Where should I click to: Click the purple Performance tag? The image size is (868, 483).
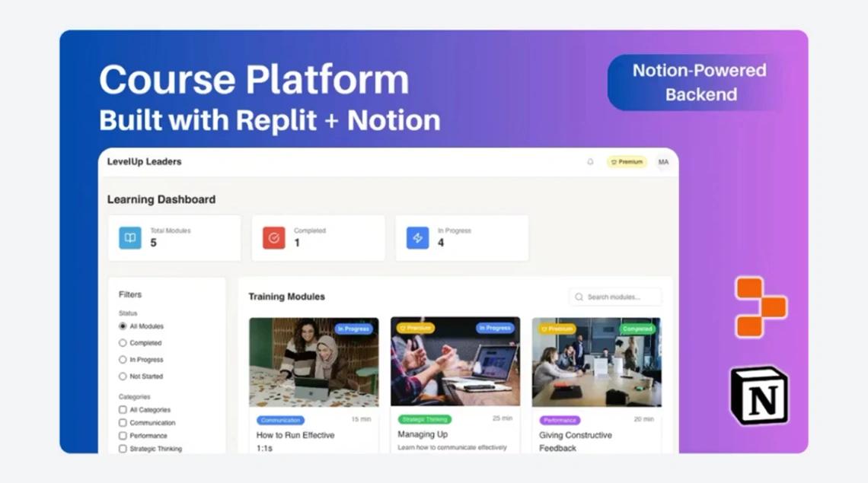point(560,421)
